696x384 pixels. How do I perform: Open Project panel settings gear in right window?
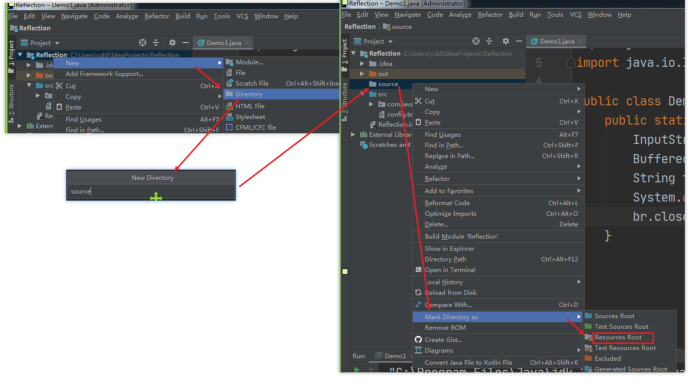[x=506, y=41]
